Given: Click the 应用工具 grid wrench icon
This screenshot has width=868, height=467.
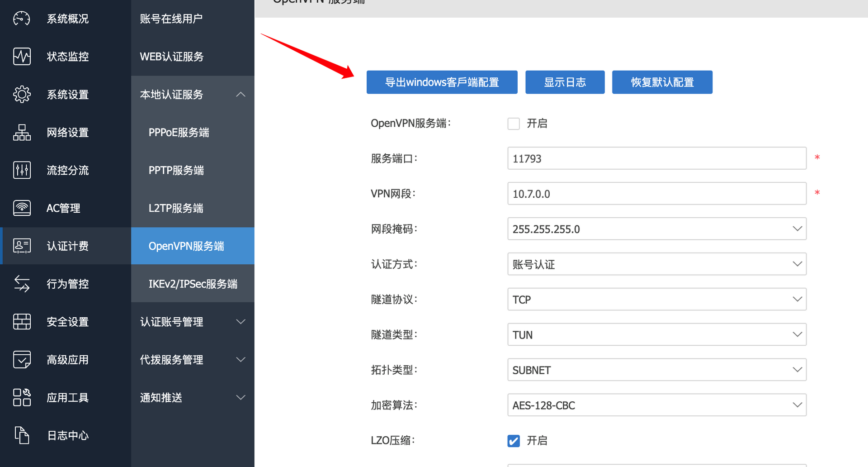Looking at the screenshot, I should pos(22,397).
